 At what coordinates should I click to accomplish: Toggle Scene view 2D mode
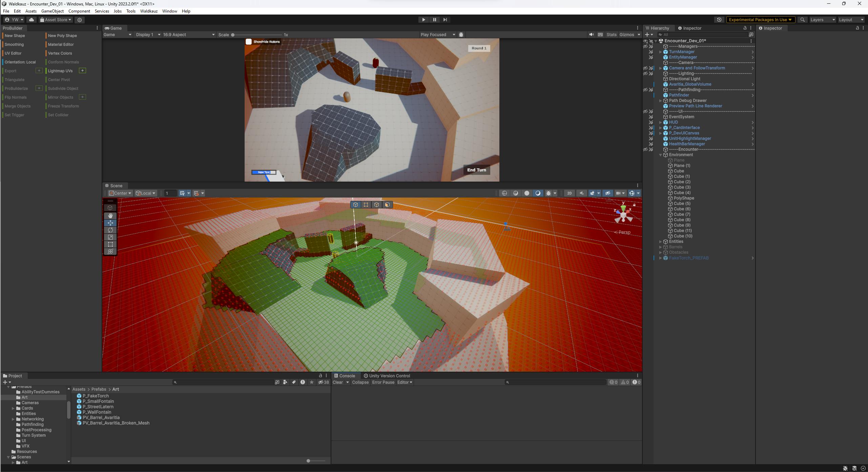[x=570, y=193]
